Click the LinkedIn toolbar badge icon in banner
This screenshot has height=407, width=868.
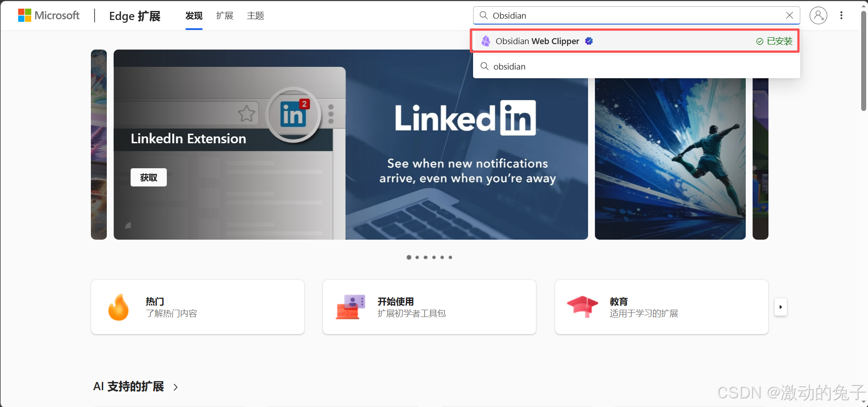(294, 114)
